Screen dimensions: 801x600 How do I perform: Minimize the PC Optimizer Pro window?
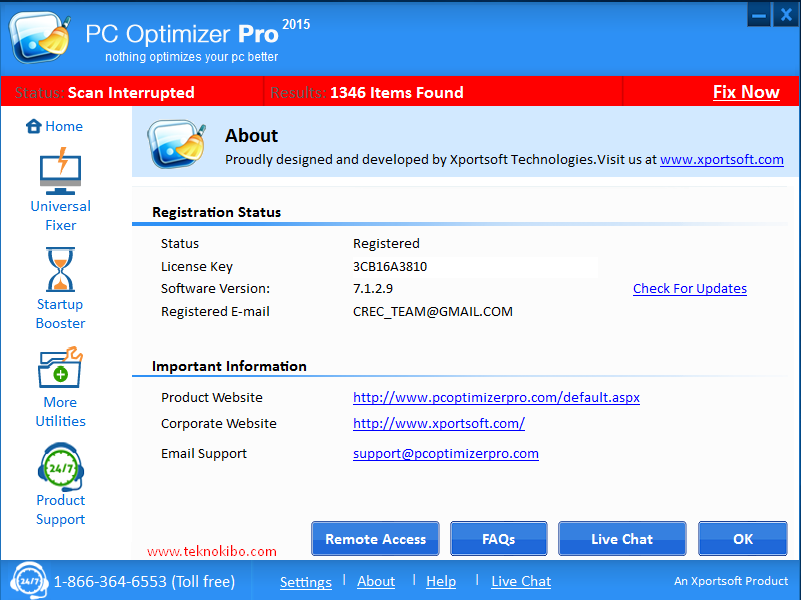(x=759, y=14)
